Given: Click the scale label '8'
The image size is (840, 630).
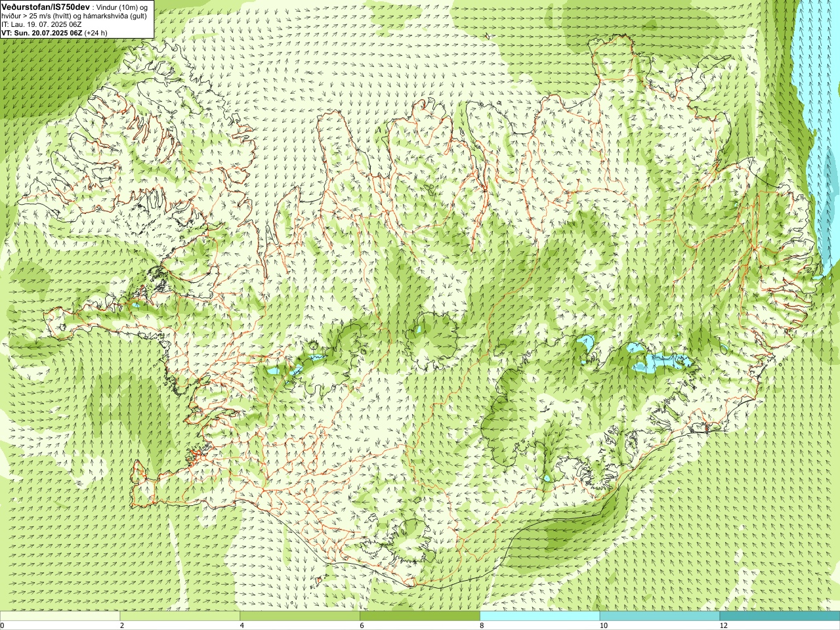Looking at the screenshot, I should coord(482,625).
